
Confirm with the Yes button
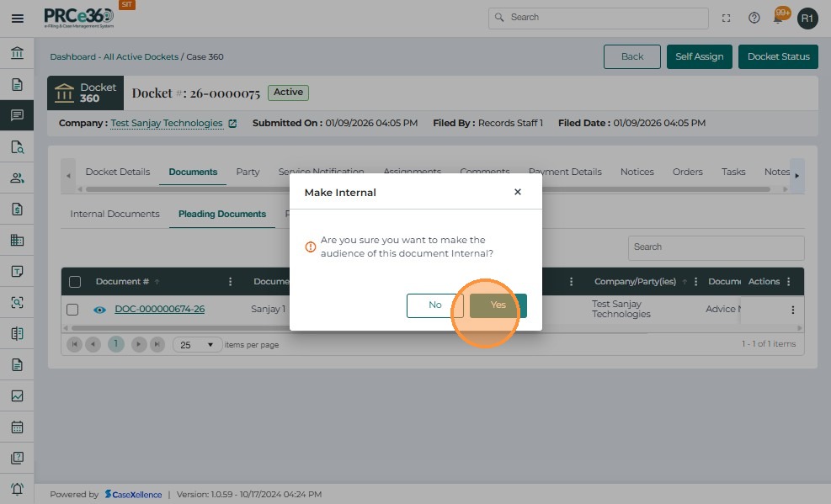click(x=498, y=305)
